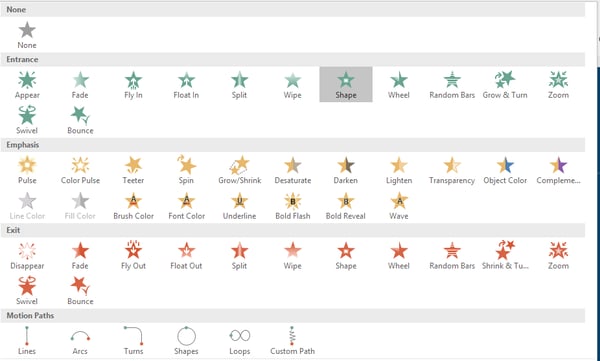Pick the exit Swivel animation
The height and width of the screenshot is (361, 600).
[x=27, y=291]
